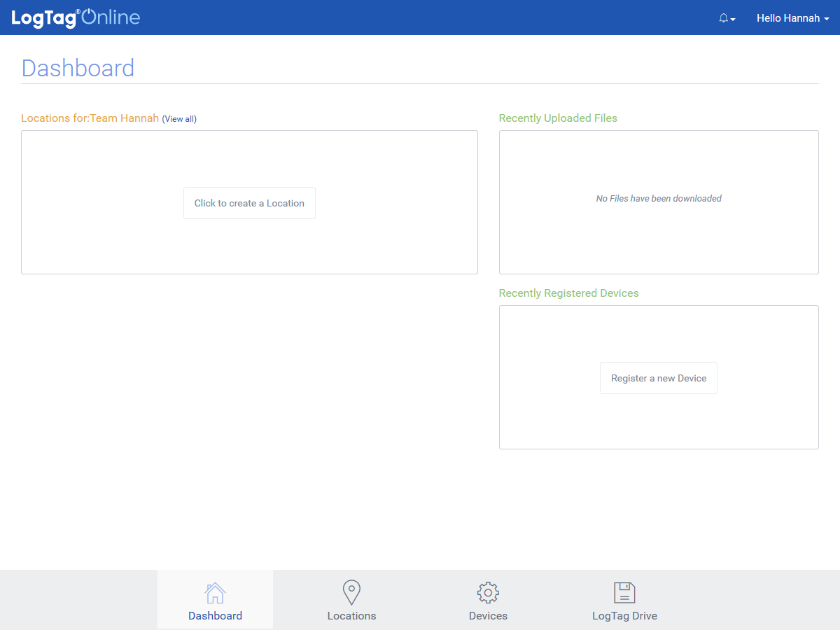The height and width of the screenshot is (630, 840).
Task: Go to the Devices tab label
Action: 488,616
